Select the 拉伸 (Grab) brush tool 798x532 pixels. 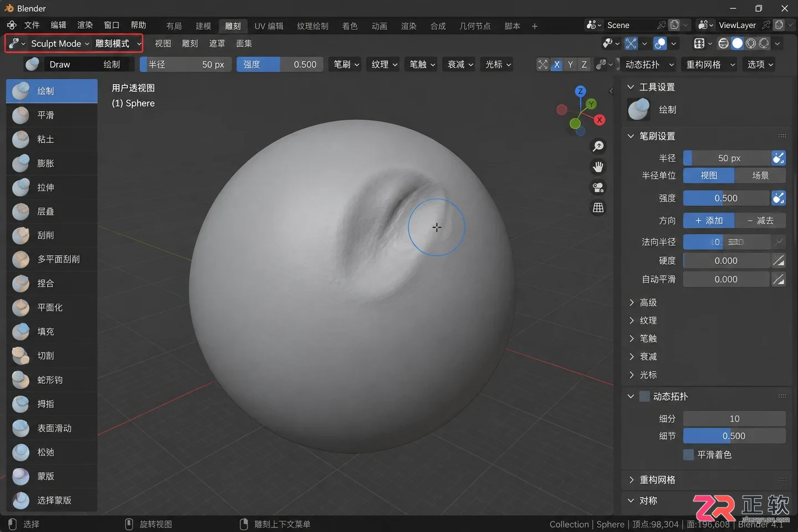coord(52,187)
